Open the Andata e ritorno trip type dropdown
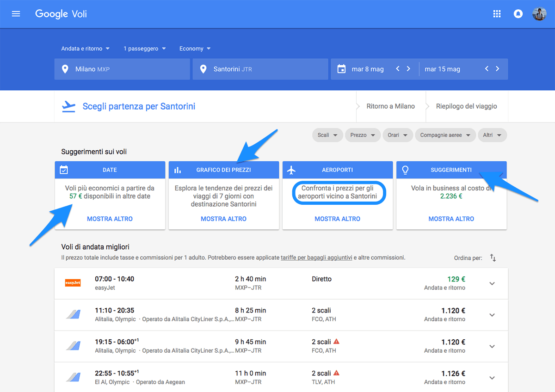The width and height of the screenshot is (555, 392). (85, 48)
